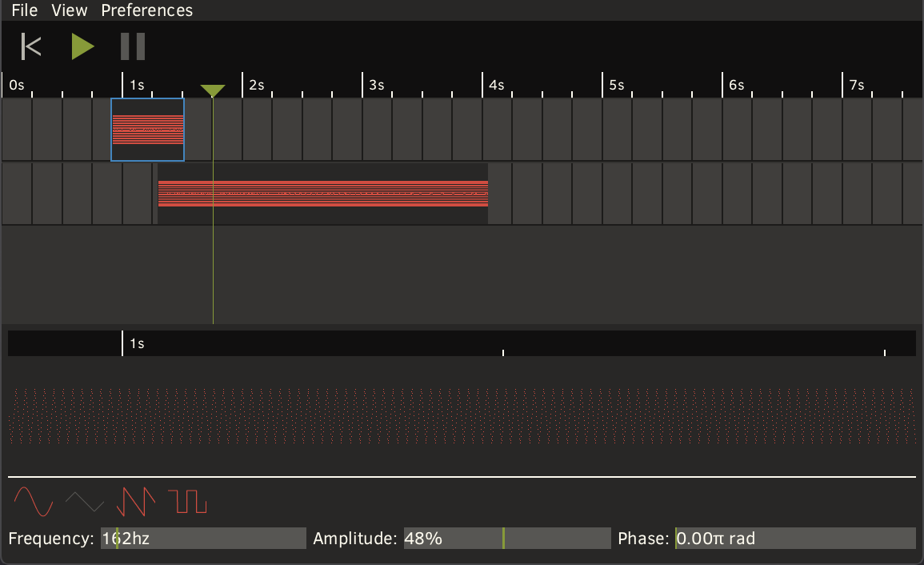Open the File menu
The height and width of the screenshot is (565, 924).
click(x=24, y=10)
